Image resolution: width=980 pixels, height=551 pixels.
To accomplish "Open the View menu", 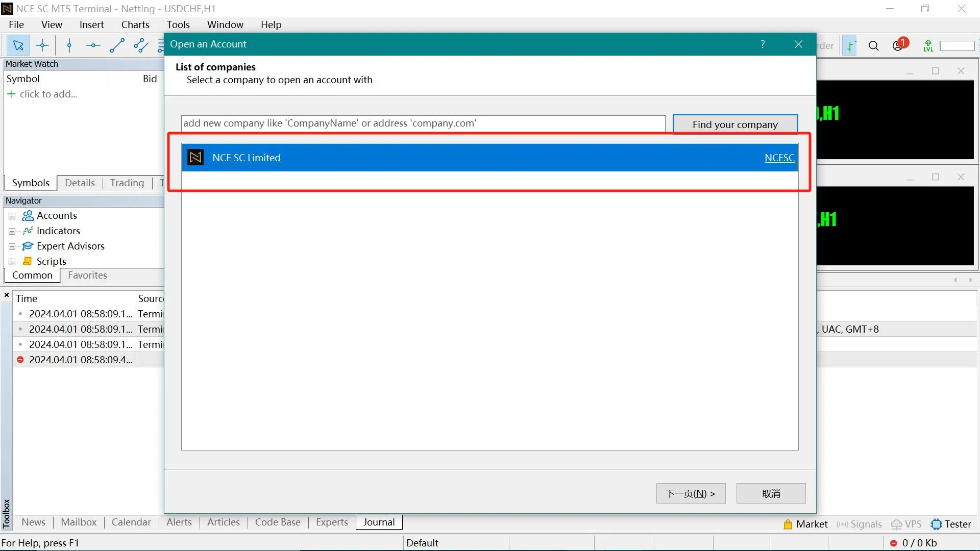I will 52,24.
